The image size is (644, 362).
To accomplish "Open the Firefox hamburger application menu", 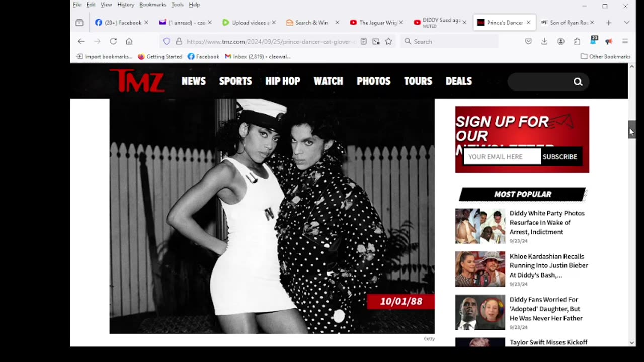I will 625,41.
